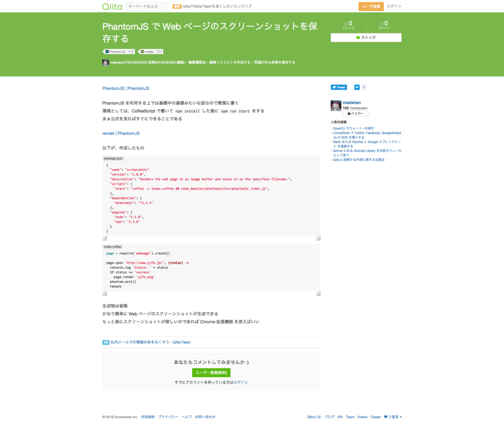Expand the feedback dropdown in footer
This screenshot has height=430, width=504.
tap(393, 417)
